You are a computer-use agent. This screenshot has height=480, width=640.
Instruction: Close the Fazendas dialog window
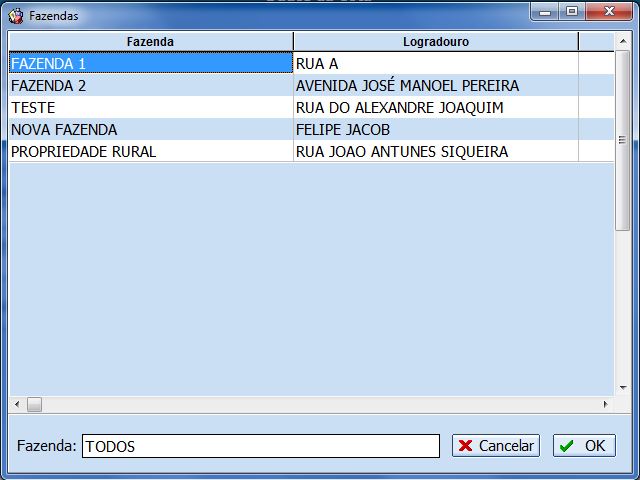coord(609,12)
